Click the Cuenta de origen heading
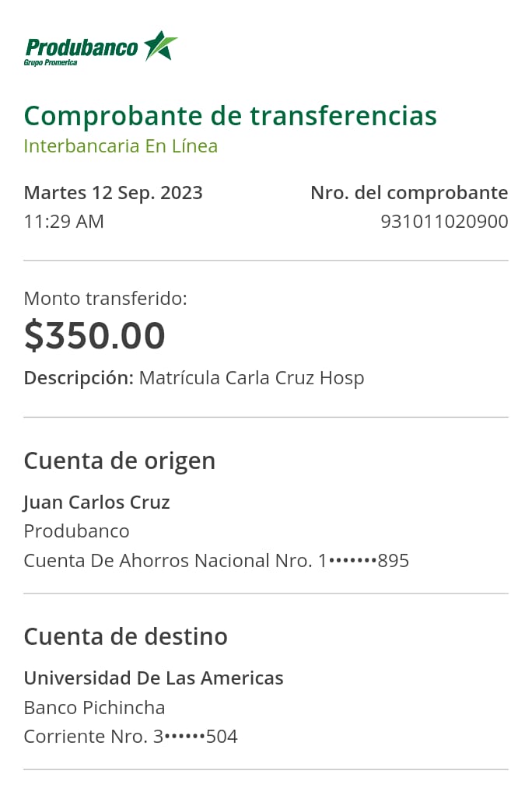532x795 pixels. pyautogui.click(x=120, y=461)
